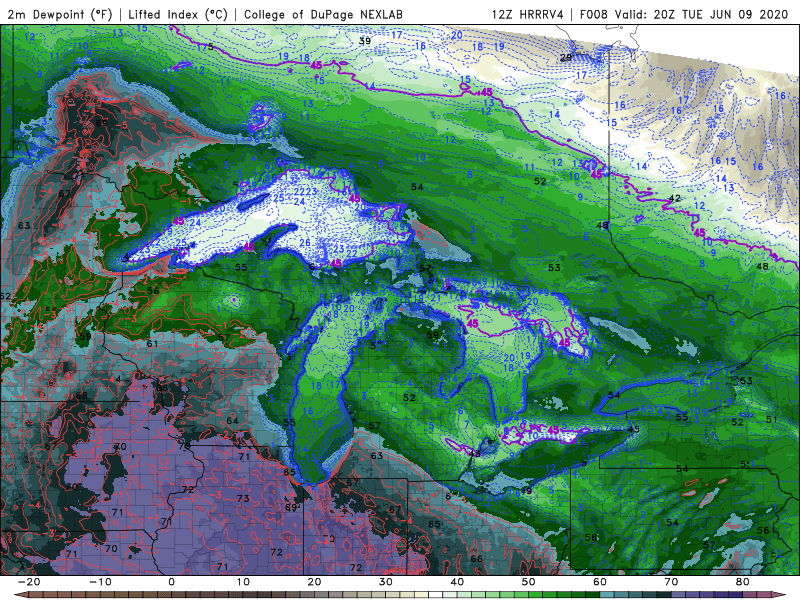The height and width of the screenshot is (600, 800).
Task: Click the 10 label on the colorbar scale
Action: 243,582
